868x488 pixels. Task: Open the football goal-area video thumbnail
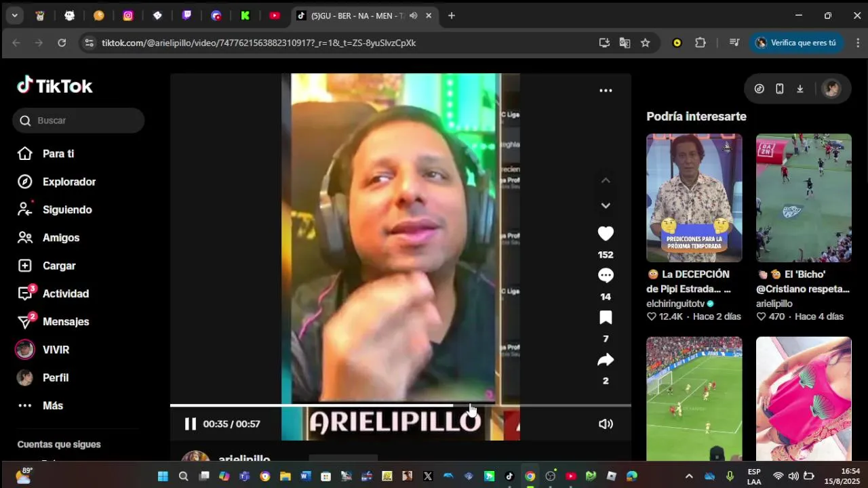pos(694,399)
